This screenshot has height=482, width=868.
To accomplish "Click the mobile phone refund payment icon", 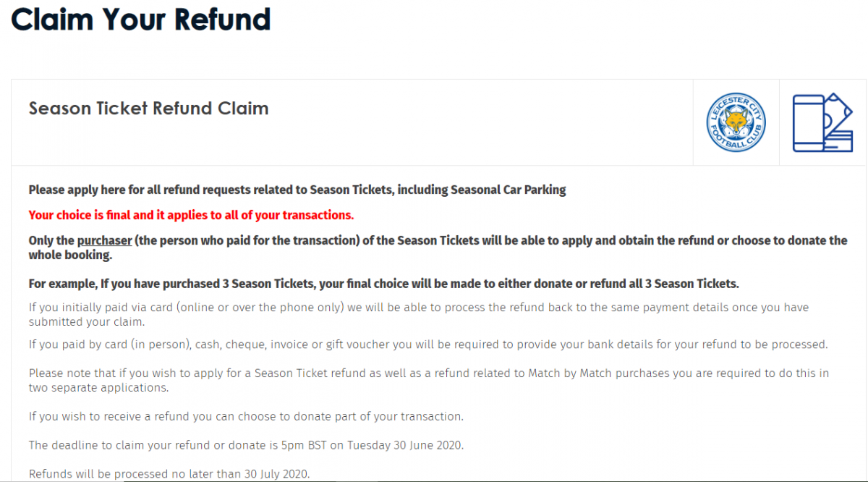I will 823,122.
